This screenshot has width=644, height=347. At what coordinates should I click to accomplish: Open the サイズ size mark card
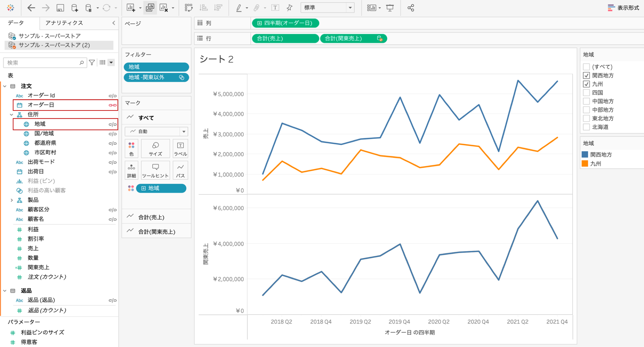(155, 149)
